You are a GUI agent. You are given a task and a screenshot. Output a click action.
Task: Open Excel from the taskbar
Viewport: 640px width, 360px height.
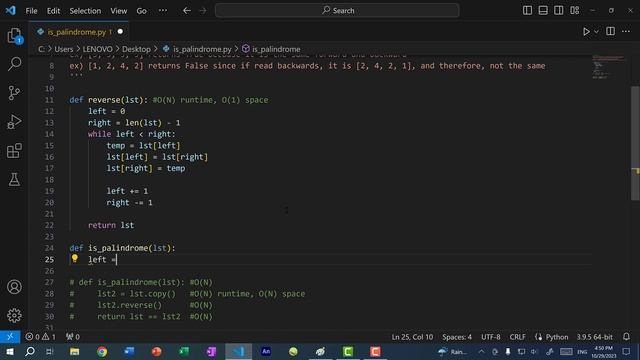(184, 351)
